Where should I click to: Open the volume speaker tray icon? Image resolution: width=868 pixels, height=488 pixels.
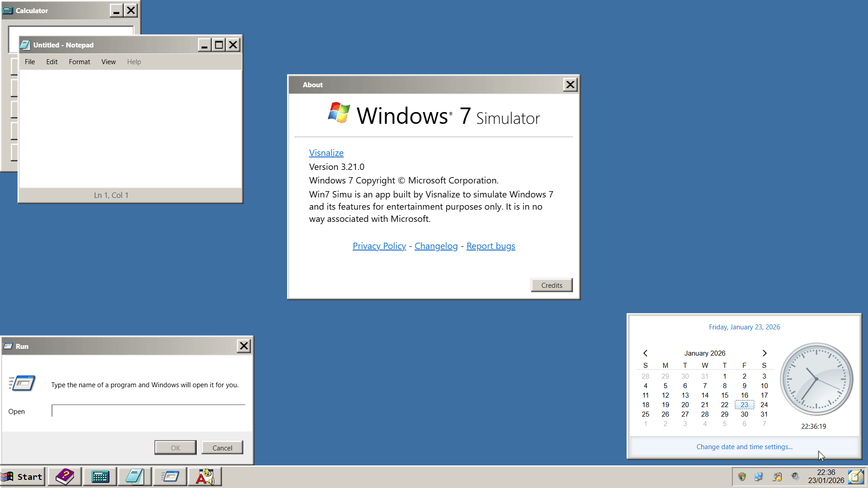[795, 477]
